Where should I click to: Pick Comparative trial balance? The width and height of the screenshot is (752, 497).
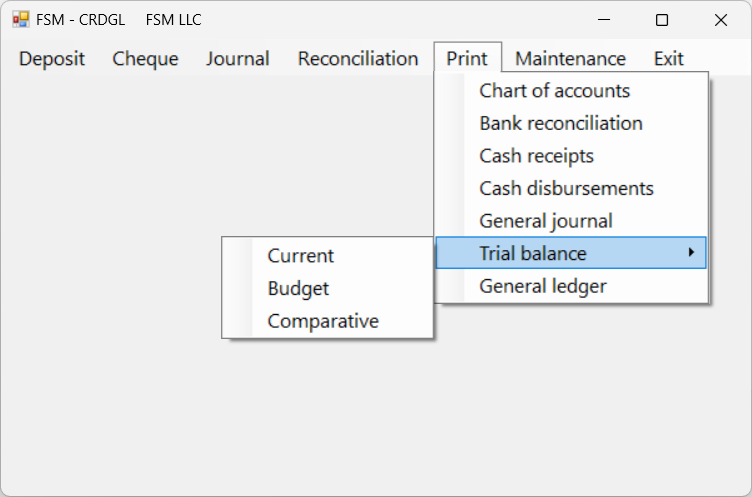coord(323,321)
